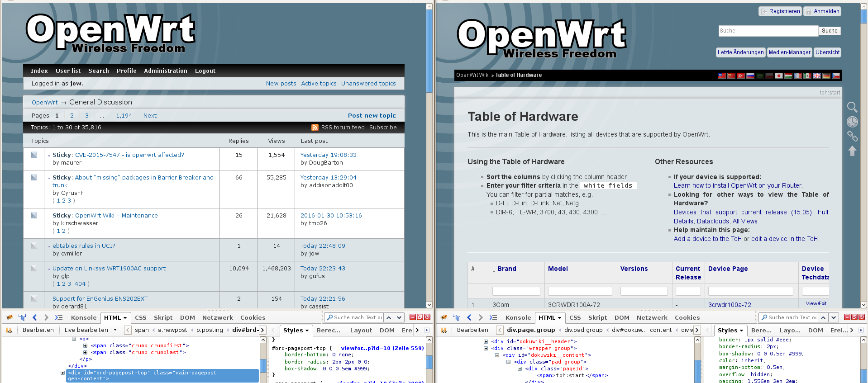Click Post new topic link

click(372, 115)
